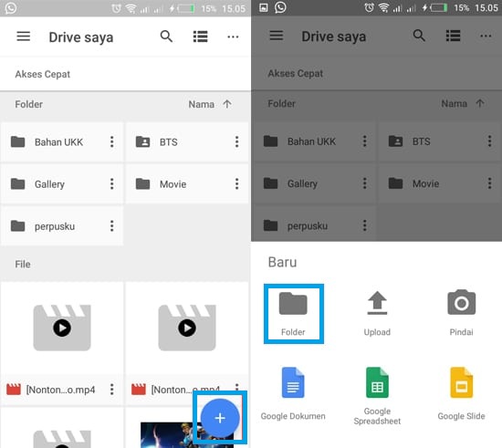Open BTS shared folder in left screen
The image size is (502, 448).
click(187, 141)
